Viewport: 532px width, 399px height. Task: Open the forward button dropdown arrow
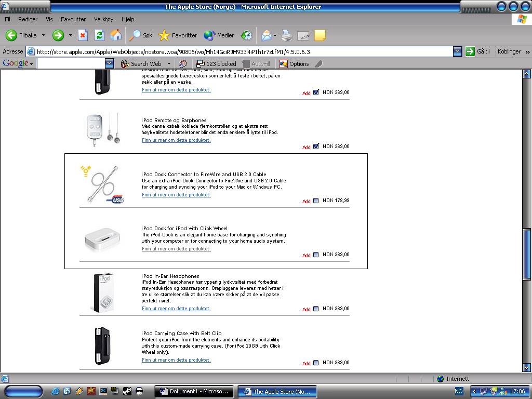coord(70,35)
